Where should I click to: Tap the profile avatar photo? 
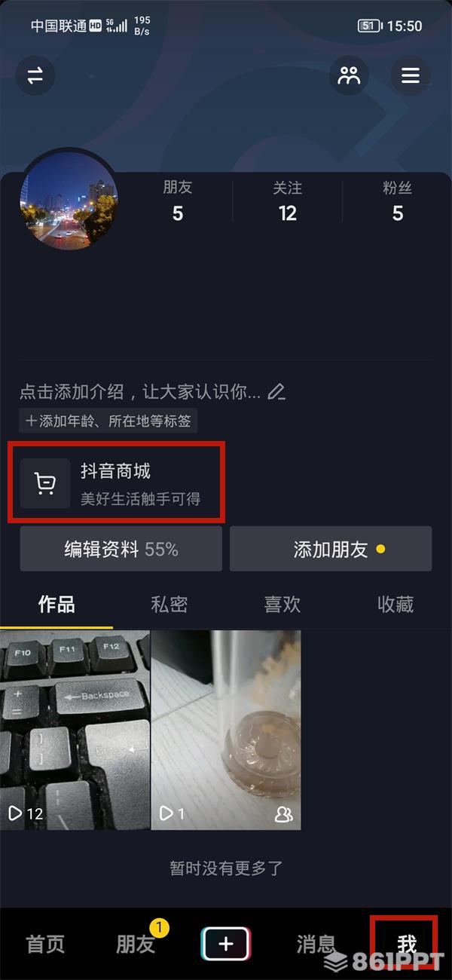69,199
